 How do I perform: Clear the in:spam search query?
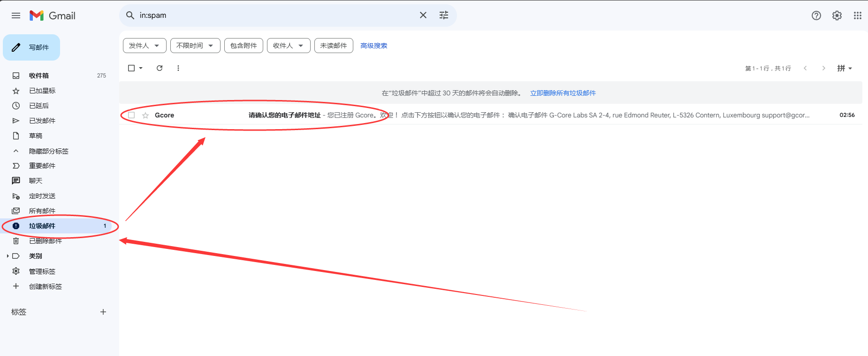click(x=423, y=15)
